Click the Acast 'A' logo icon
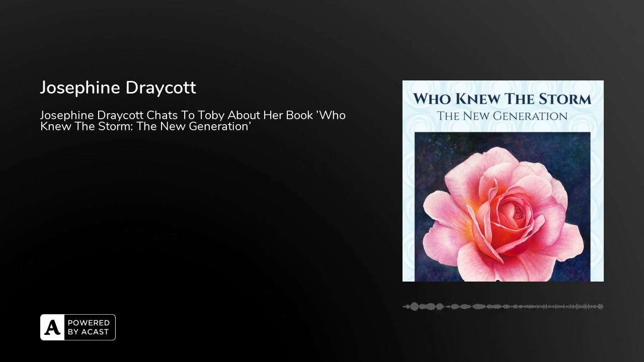 52,327
